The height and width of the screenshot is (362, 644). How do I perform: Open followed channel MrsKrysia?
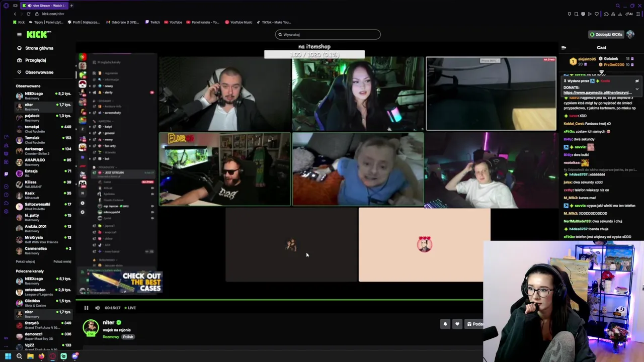coord(44,239)
